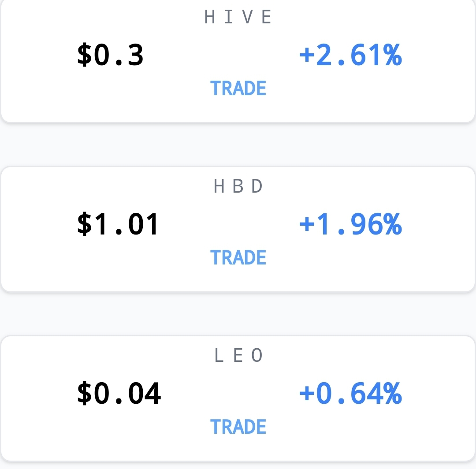The width and height of the screenshot is (476, 469).
Task: Select the $1.01 HBD price
Action: [x=118, y=224]
